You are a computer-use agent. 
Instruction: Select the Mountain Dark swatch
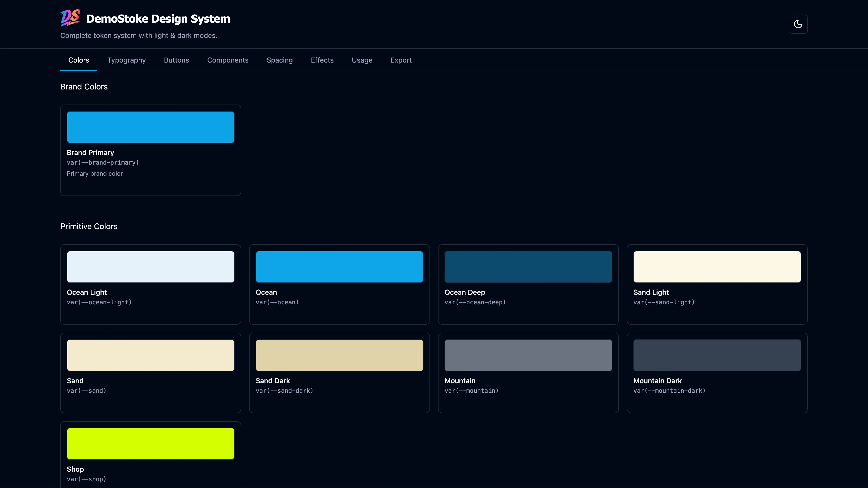click(717, 355)
